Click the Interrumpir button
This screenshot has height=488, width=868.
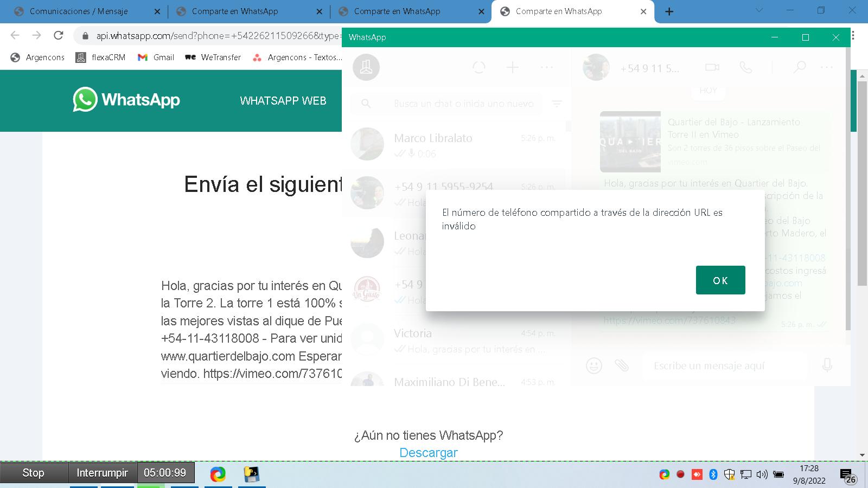tap(103, 473)
